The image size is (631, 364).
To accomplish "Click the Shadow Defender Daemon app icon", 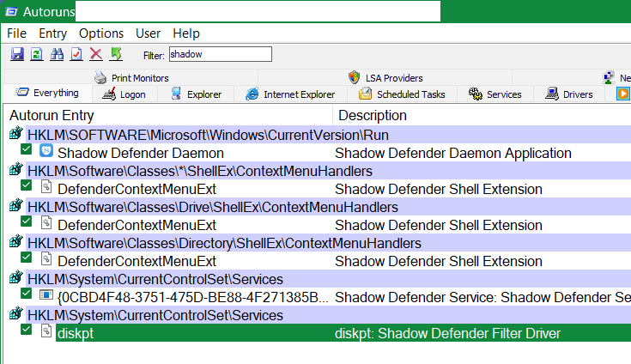I will coord(46,151).
